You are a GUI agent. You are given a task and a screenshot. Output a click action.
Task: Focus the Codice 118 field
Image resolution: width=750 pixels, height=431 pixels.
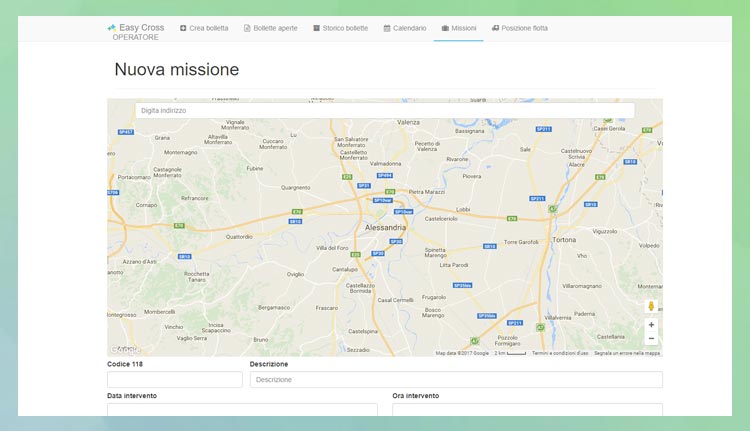[175, 380]
